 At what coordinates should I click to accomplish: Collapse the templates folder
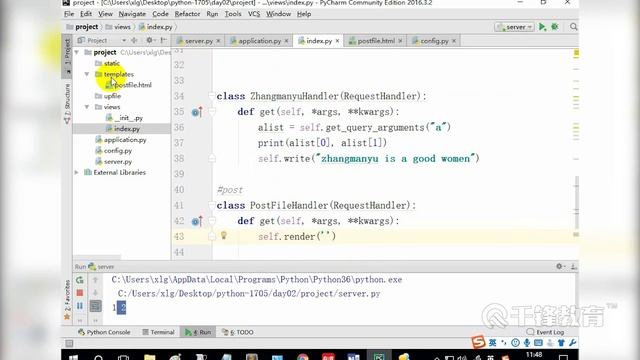(87, 74)
